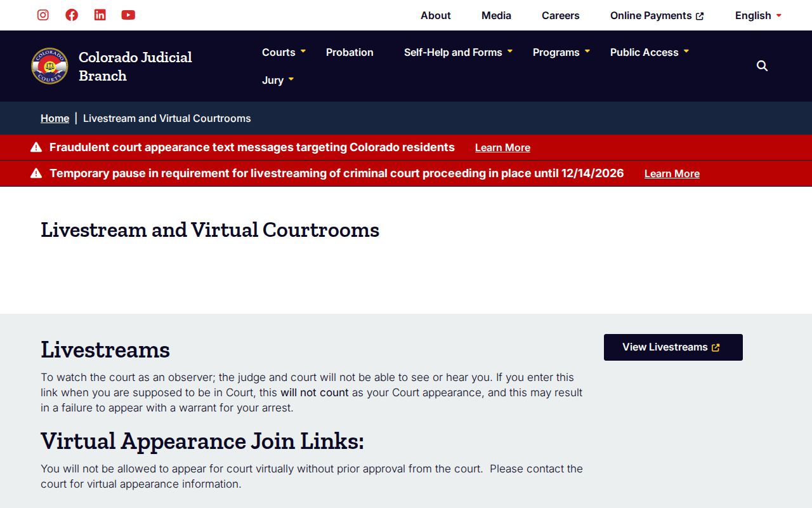Open the Instagram social icon

click(43, 15)
